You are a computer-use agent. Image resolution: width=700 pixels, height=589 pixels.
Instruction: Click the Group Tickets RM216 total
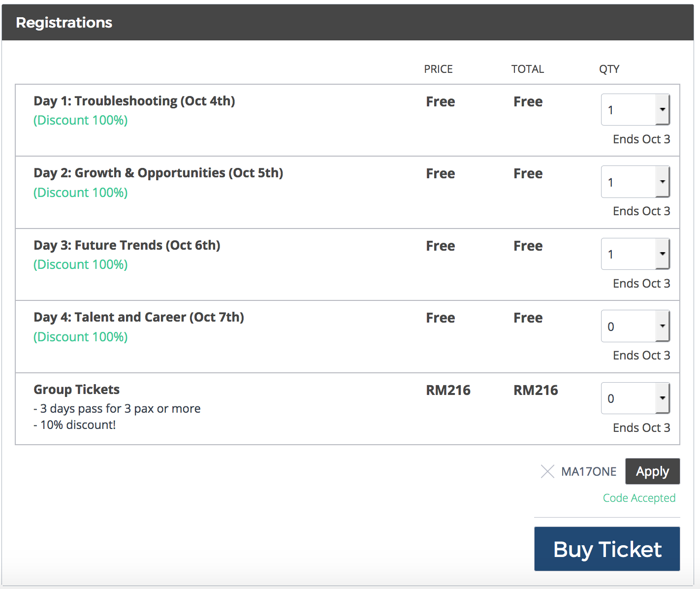coord(536,391)
